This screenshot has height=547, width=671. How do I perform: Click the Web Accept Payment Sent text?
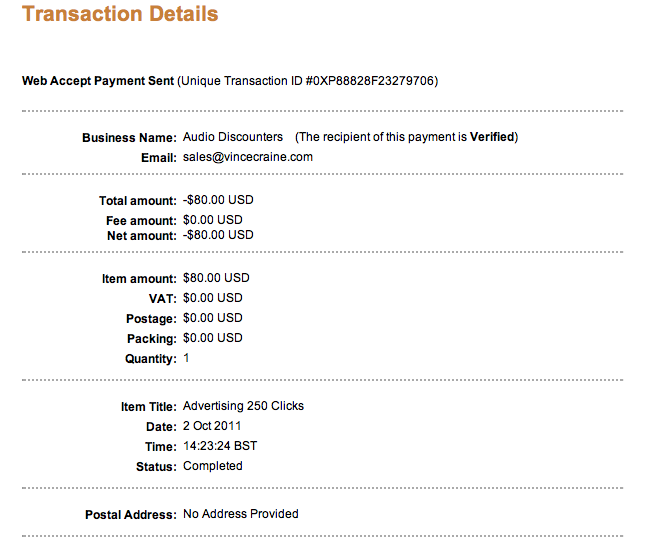pos(98,81)
